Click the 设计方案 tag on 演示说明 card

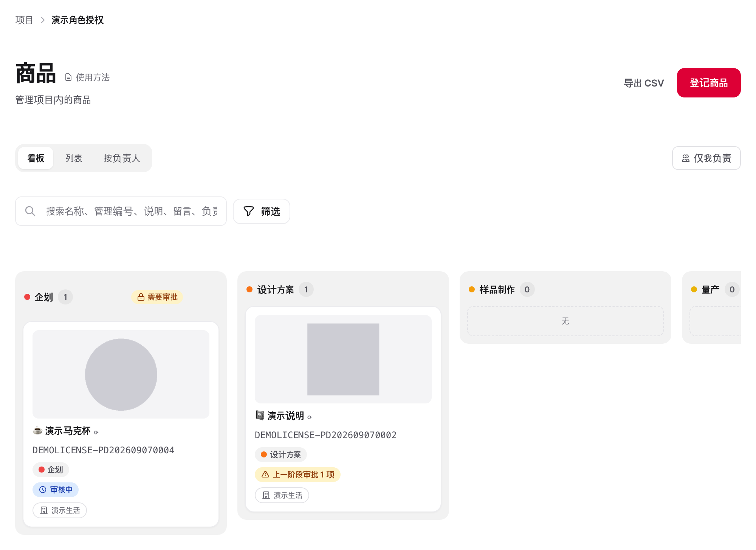click(281, 454)
